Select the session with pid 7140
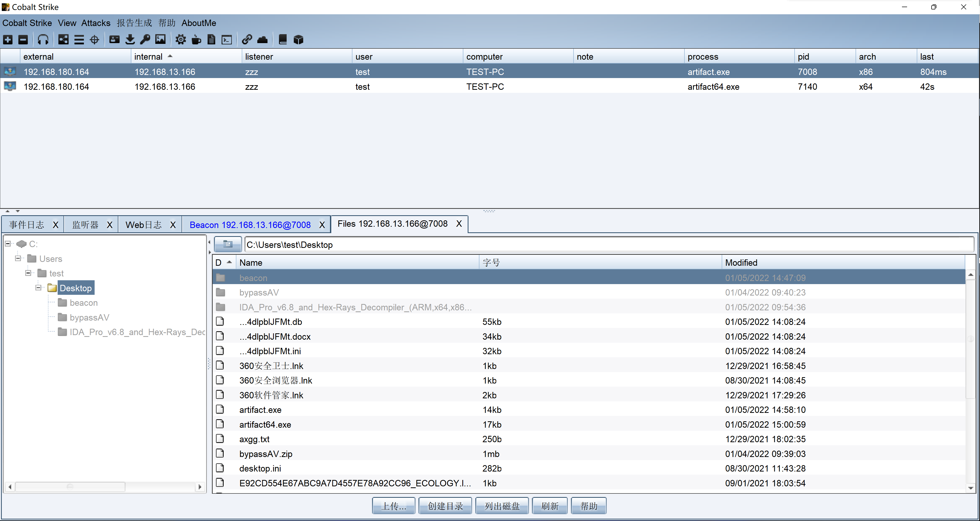 click(x=489, y=86)
